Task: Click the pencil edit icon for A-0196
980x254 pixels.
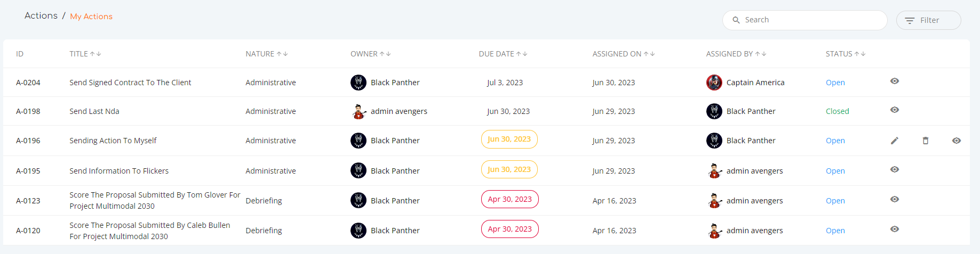Action: click(895, 141)
